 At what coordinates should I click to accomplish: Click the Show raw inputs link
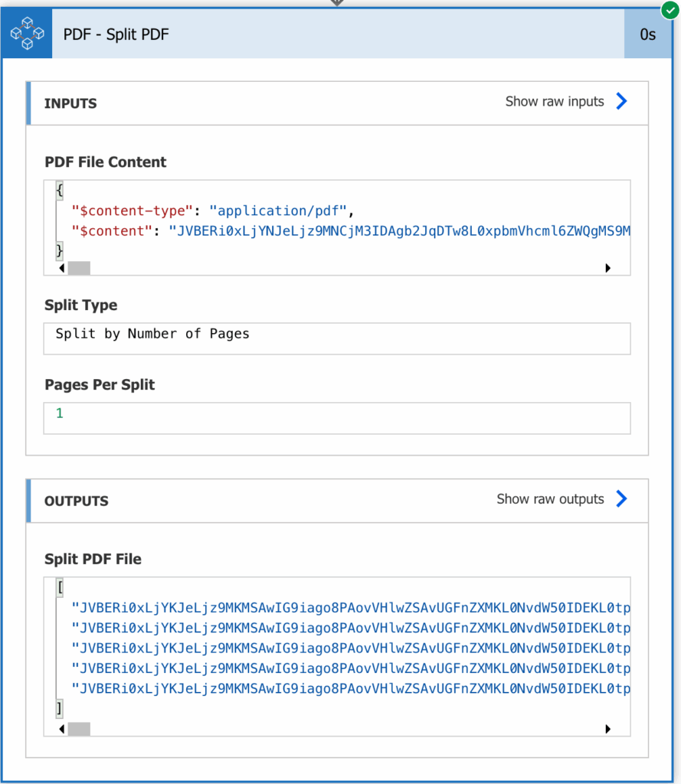pyautogui.click(x=555, y=102)
